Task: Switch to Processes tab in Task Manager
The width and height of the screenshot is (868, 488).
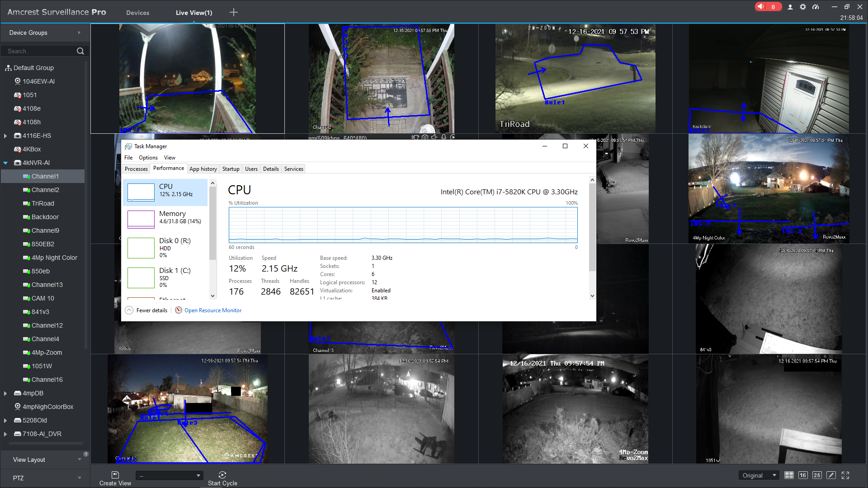Action: tap(136, 169)
